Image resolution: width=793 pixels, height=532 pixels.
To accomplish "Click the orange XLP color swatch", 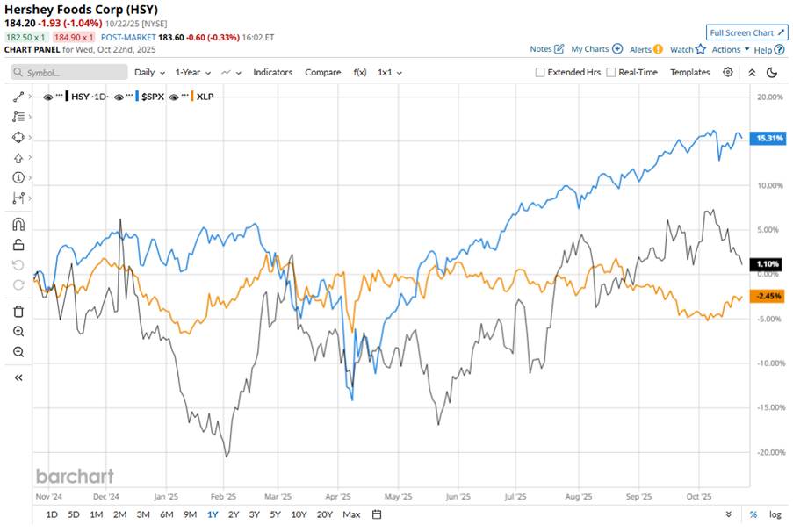I will (x=191, y=96).
